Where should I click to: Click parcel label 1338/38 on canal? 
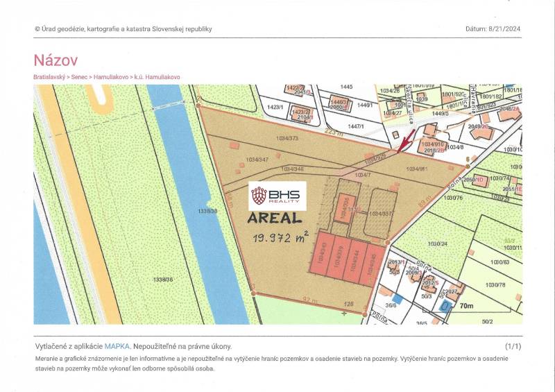pos(207,211)
